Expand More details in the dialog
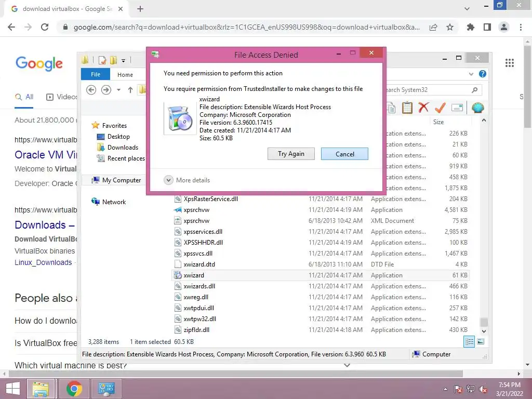This screenshot has height=399, width=532. point(187,180)
